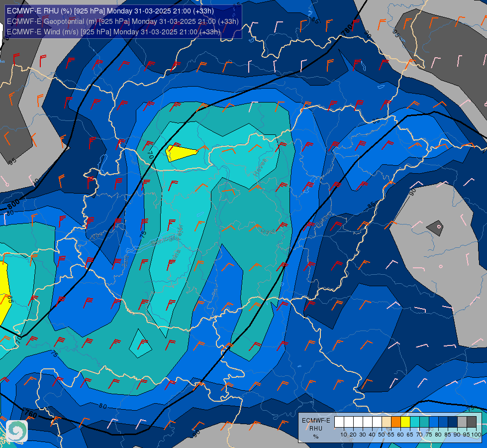Click the small dark gray diamond patch with a circle
Image resolution: width=487 pixels, height=448 pixels.
pos(435,228)
